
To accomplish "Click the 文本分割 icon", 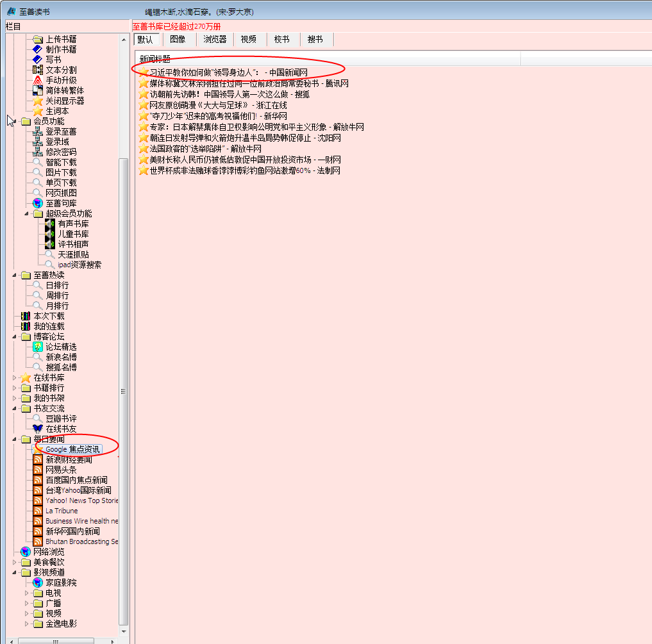I will [38, 70].
